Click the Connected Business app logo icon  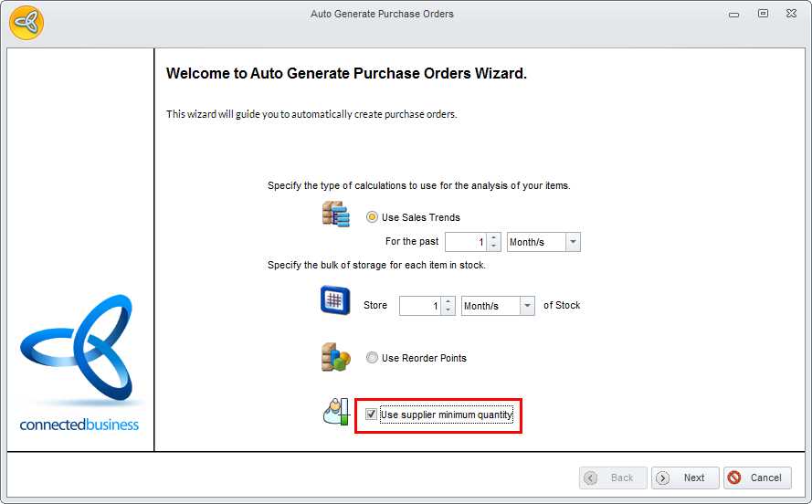pos(26,22)
